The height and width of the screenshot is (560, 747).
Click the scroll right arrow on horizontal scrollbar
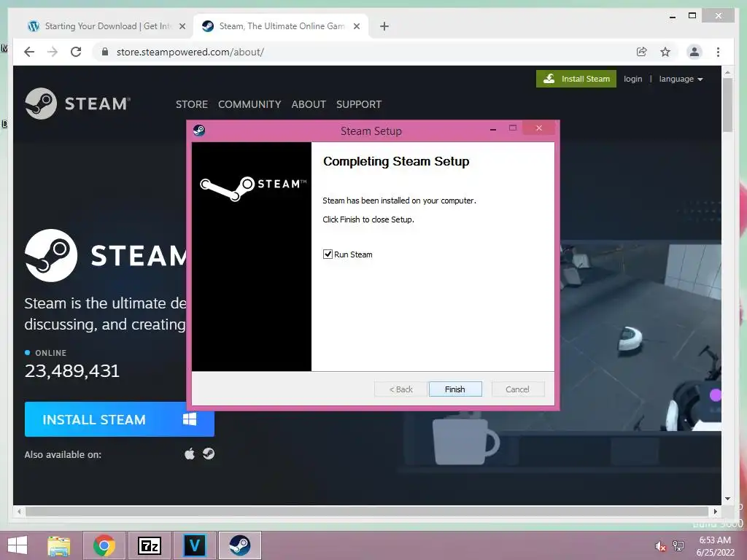[x=715, y=511]
